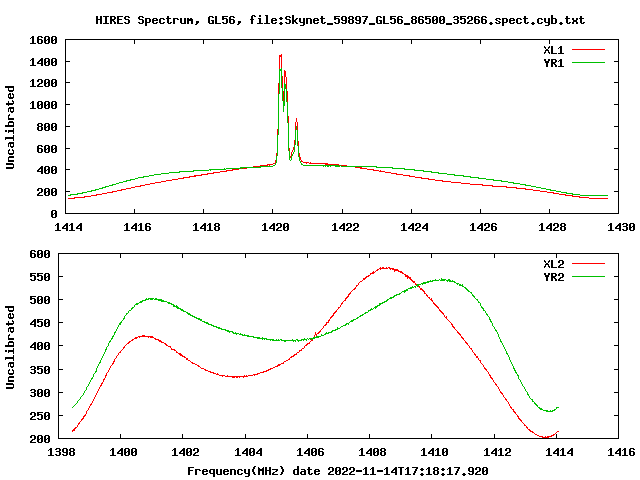Click the green YR2 curve maximum near 1410

(443, 280)
